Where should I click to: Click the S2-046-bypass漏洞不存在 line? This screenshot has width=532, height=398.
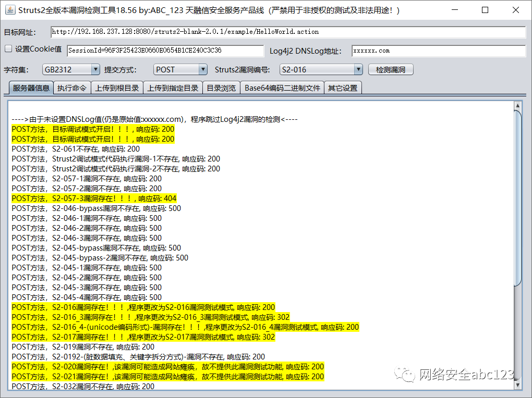pyautogui.click(x=96, y=208)
